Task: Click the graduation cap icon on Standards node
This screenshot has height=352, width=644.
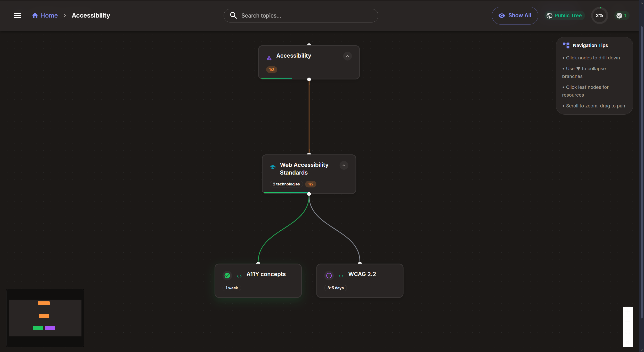Action: coord(273,167)
